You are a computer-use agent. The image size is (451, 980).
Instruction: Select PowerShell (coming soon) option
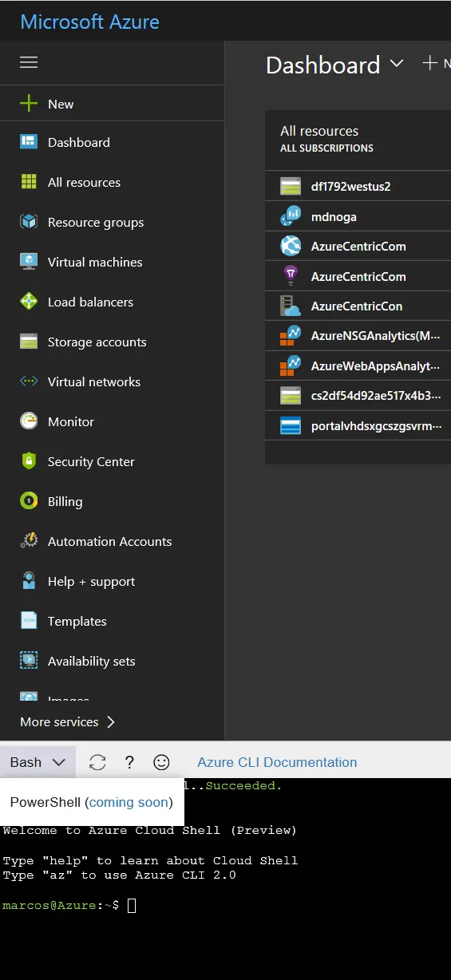[x=92, y=802]
